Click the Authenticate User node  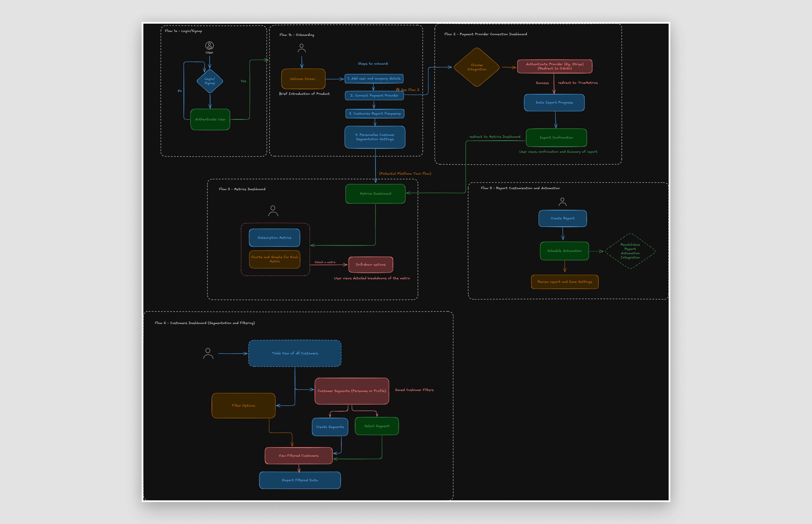coord(210,119)
